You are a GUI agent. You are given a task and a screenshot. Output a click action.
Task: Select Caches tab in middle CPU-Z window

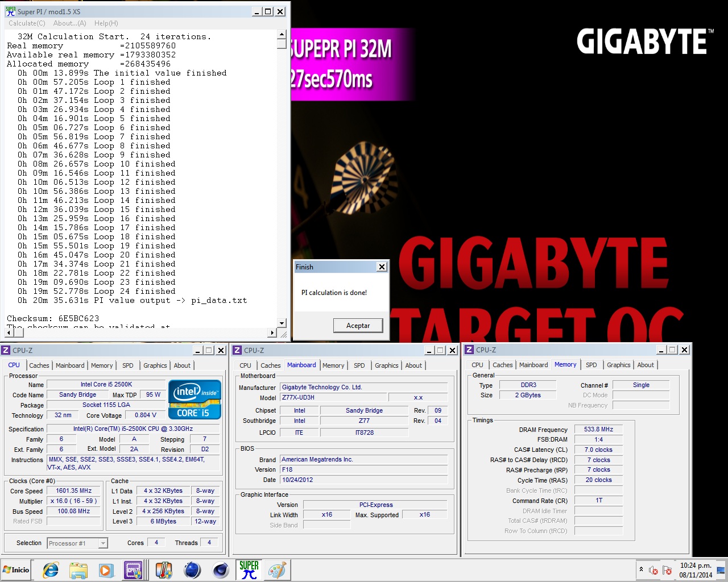click(271, 365)
